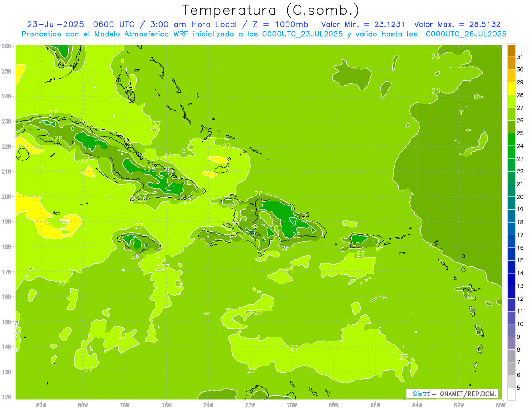This screenshot has height=411, width=532.
Task: Pick the purple legend swatch between 8 and 9
Action: click(511, 343)
